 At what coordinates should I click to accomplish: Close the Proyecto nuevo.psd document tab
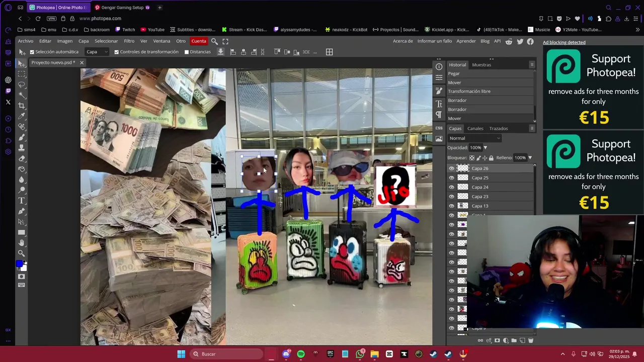[82, 62]
